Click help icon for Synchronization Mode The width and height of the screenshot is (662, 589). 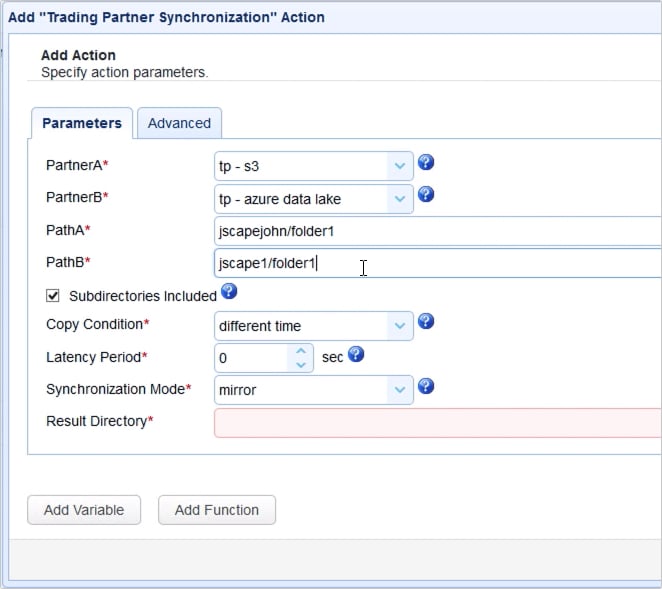click(426, 386)
